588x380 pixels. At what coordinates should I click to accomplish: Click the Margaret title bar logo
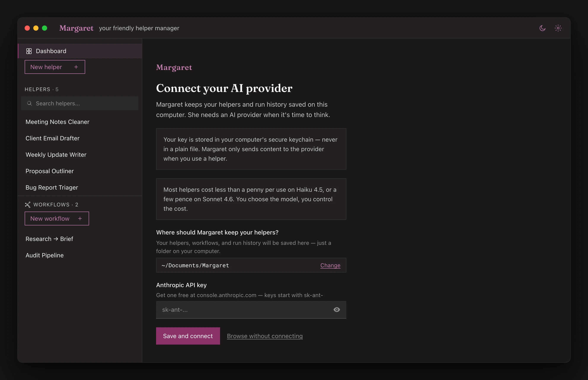click(x=76, y=28)
